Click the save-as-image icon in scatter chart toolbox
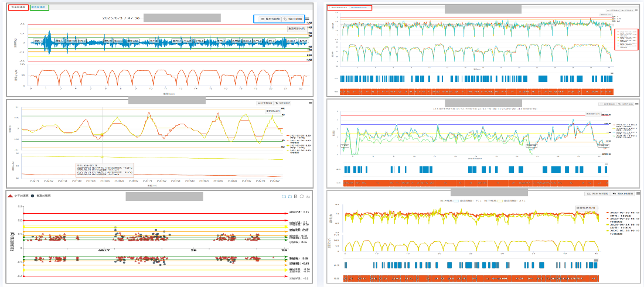644x287 pixels. 308,196
